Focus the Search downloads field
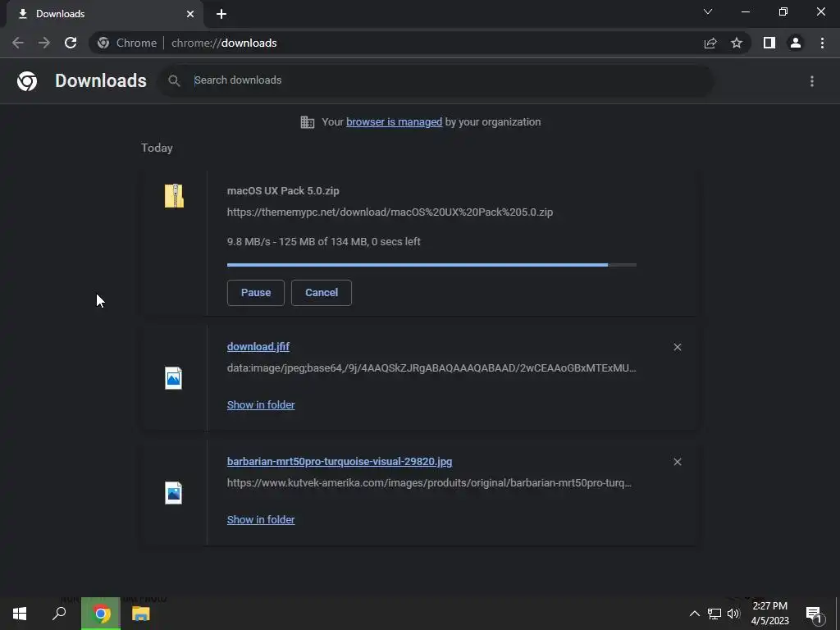This screenshot has width=840, height=630. coord(436,80)
